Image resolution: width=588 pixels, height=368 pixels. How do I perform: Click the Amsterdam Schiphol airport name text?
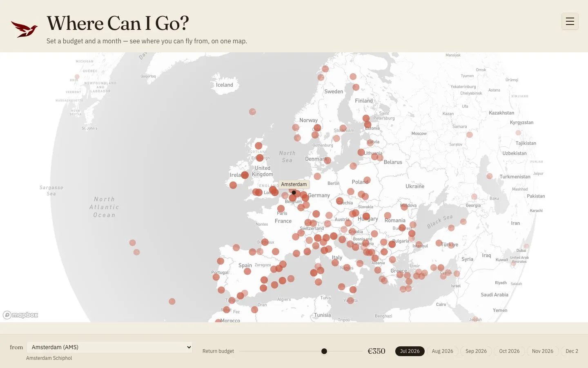point(49,358)
